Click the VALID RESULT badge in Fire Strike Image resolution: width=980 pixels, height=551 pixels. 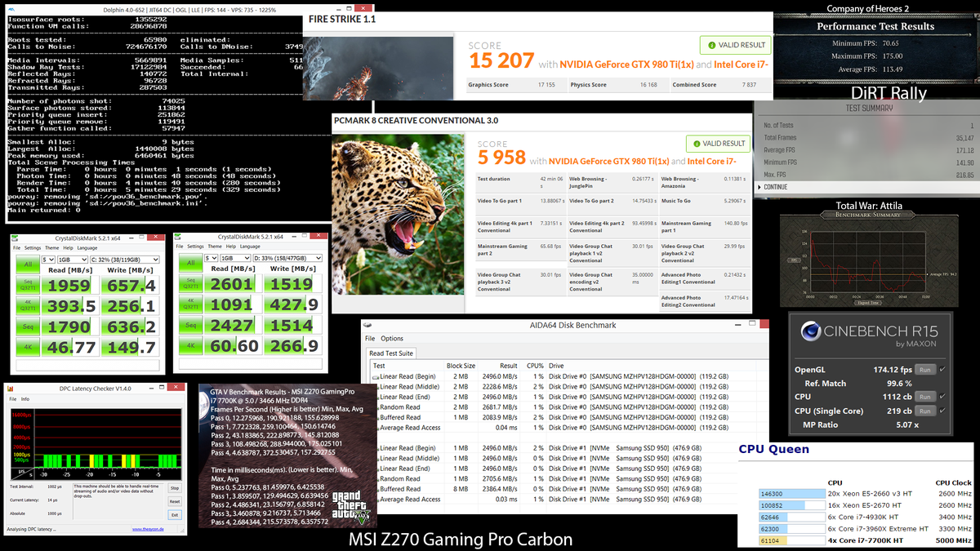tap(735, 46)
